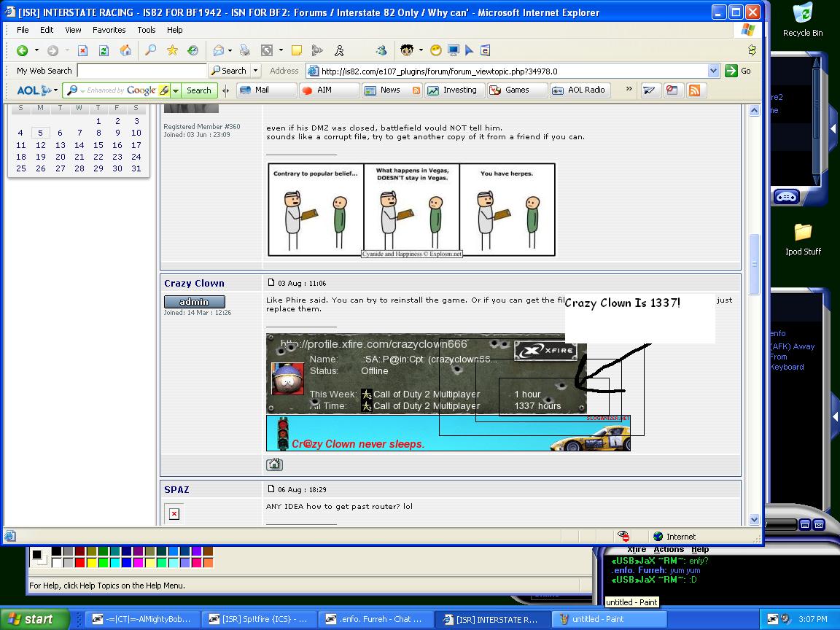The height and width of the screenshot is (630, 840).
Task: Open the Tools menu
Action: click(x=147, y=30)
